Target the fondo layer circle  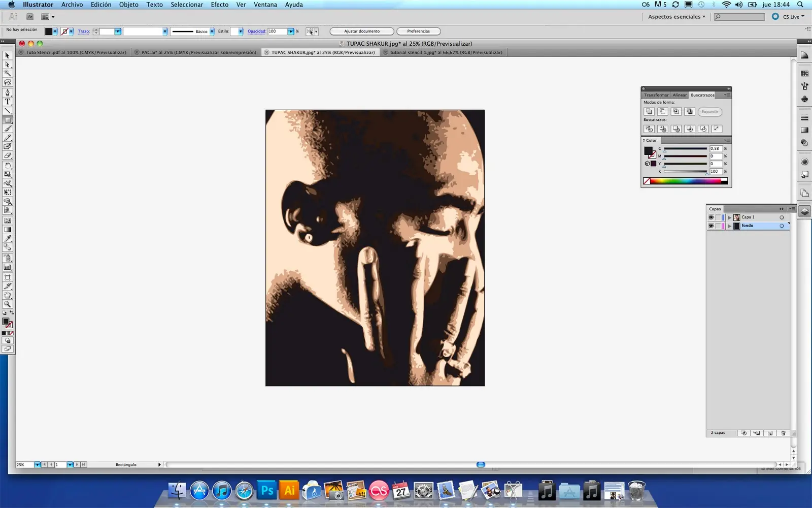[782, 226]
